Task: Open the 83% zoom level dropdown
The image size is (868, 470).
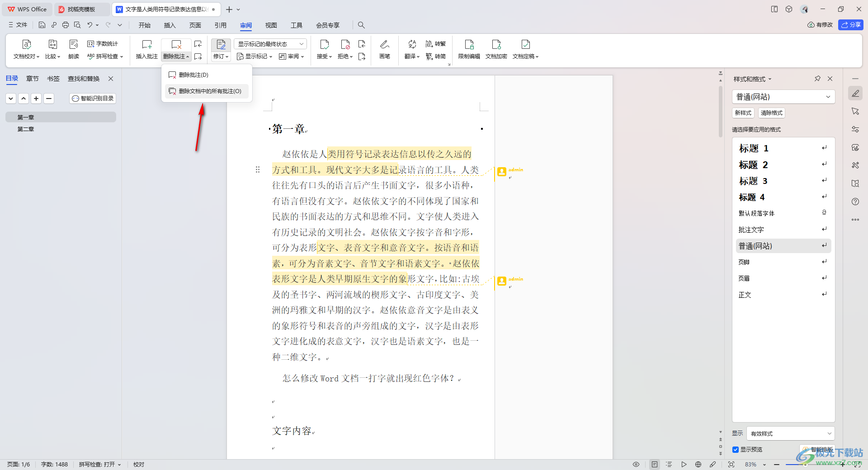Action: (755, 465)
